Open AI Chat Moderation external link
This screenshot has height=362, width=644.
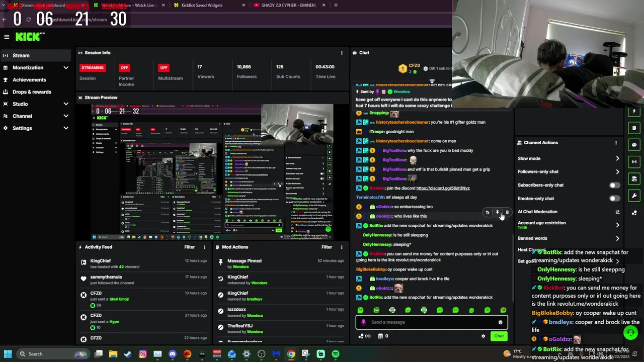[617, 212]
